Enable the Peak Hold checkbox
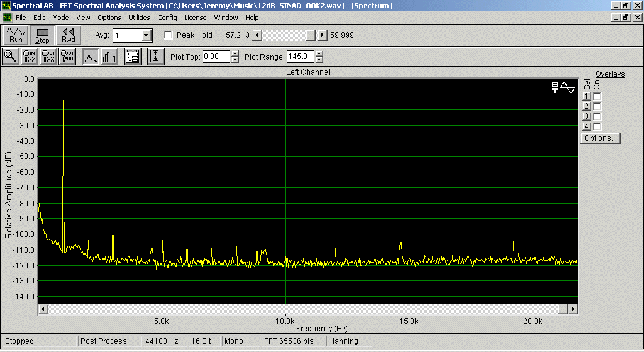The image size is (644, 352). click(x=168, y=35)
